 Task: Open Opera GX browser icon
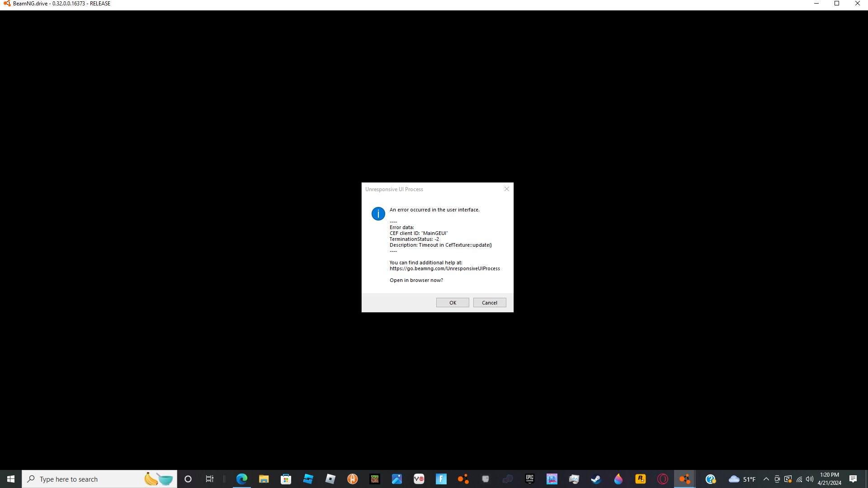[663, 479]
